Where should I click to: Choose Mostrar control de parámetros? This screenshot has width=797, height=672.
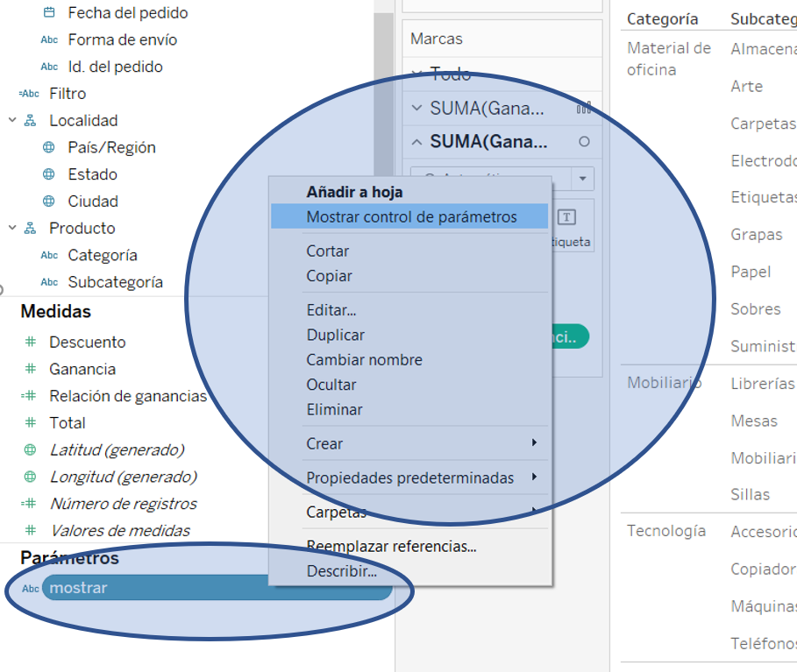tap(411, 216)
